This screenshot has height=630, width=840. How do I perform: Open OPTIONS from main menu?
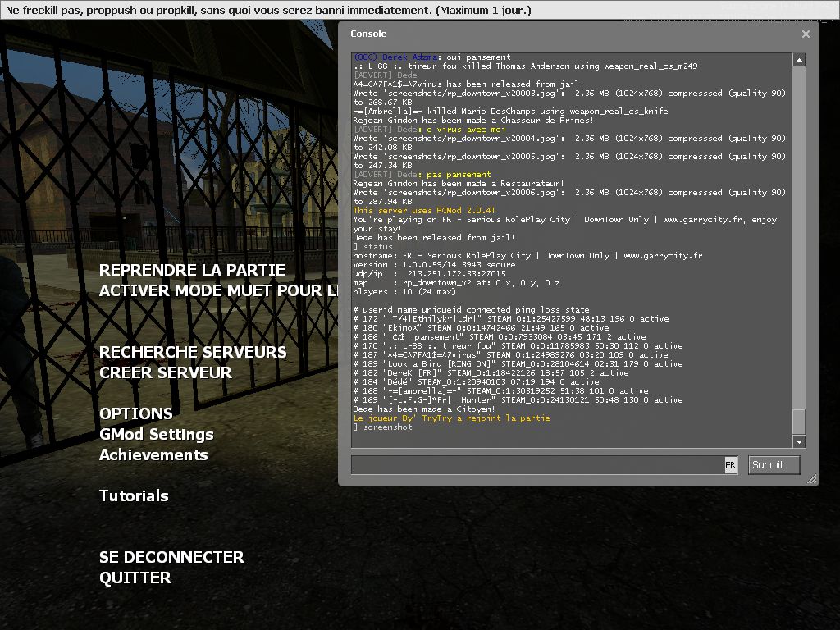pyautogui.click(x=136, y=413)
